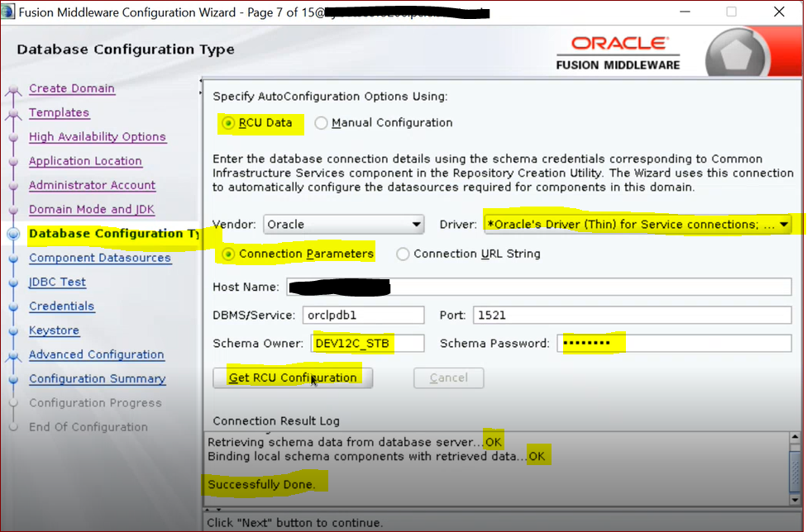Open the Configuration Summary step

98,378
